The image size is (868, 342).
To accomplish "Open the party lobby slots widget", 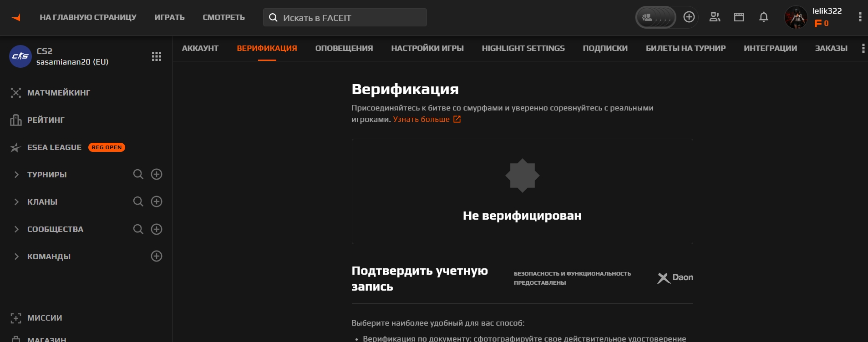I will (x=655, y=17).
